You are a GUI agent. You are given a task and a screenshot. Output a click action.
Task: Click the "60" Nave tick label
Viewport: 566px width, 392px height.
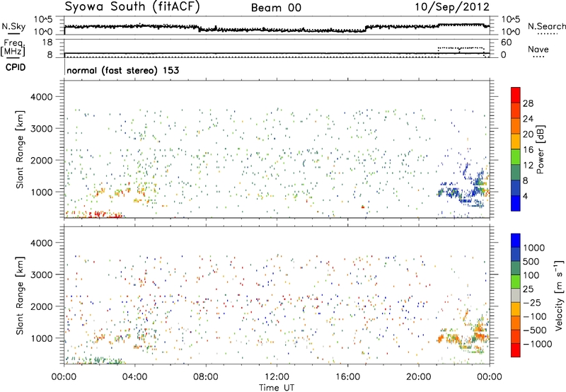pyautogui.click(x=506, y=42)
